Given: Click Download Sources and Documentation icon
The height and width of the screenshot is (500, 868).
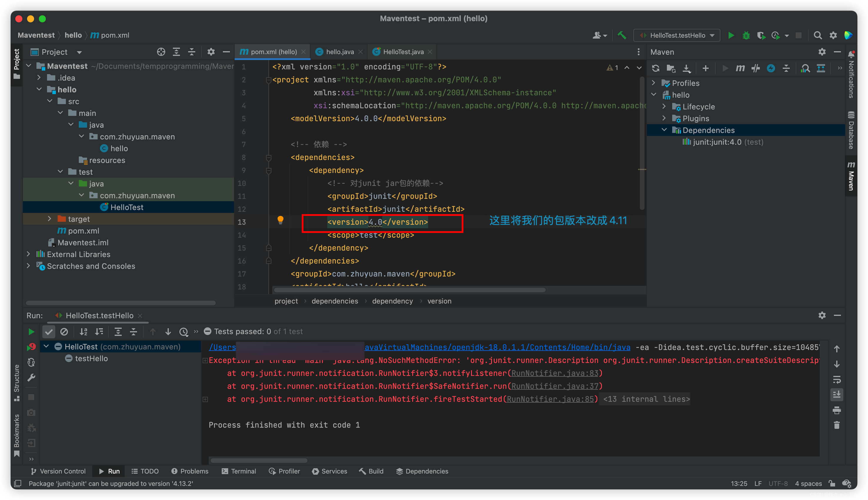Looking at the screenshot, I should pos(687,68).
